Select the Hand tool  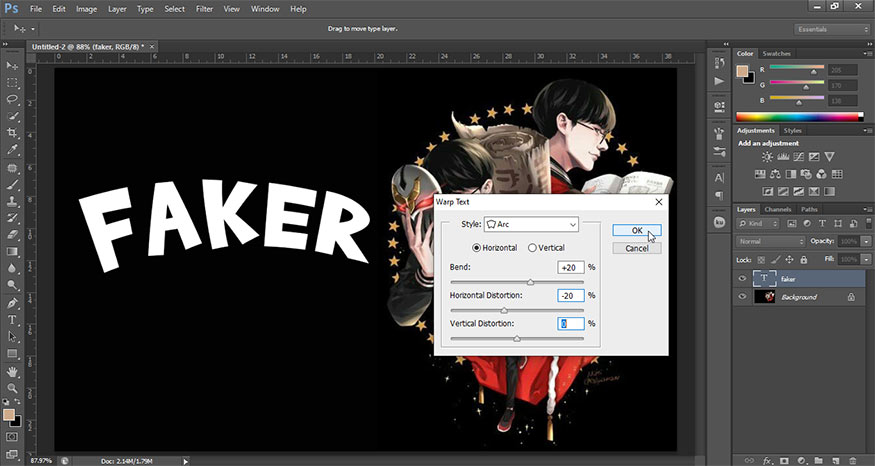(x=12, y=371)
